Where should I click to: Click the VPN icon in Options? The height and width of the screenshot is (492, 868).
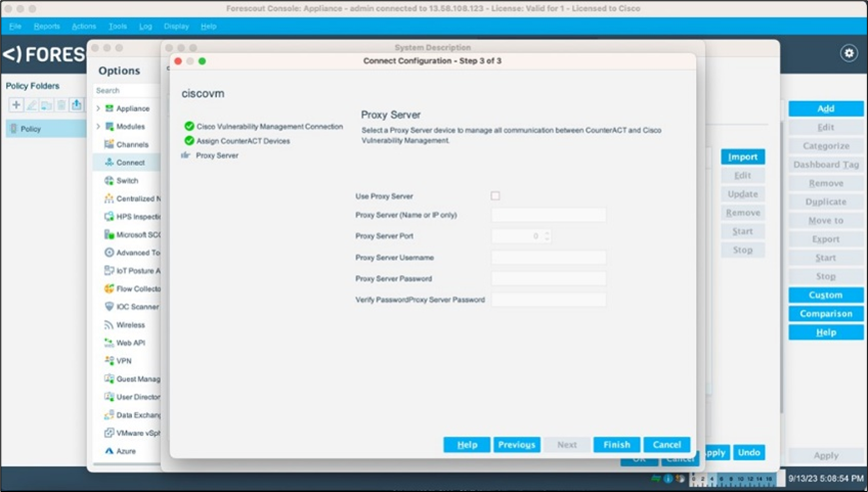pos(109,361)
